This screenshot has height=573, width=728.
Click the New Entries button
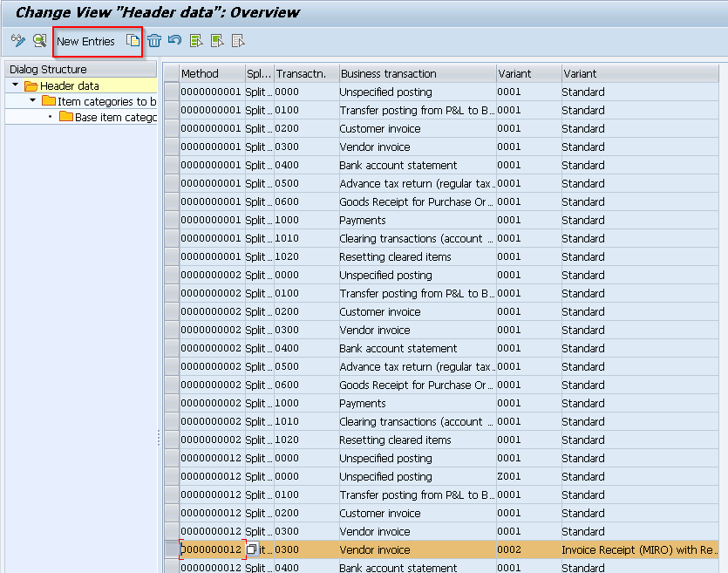85,41
